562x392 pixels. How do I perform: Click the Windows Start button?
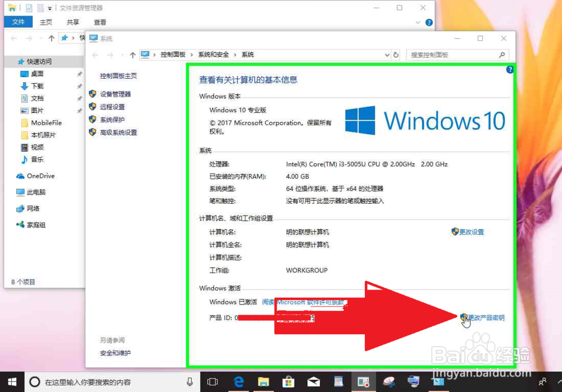12,381
